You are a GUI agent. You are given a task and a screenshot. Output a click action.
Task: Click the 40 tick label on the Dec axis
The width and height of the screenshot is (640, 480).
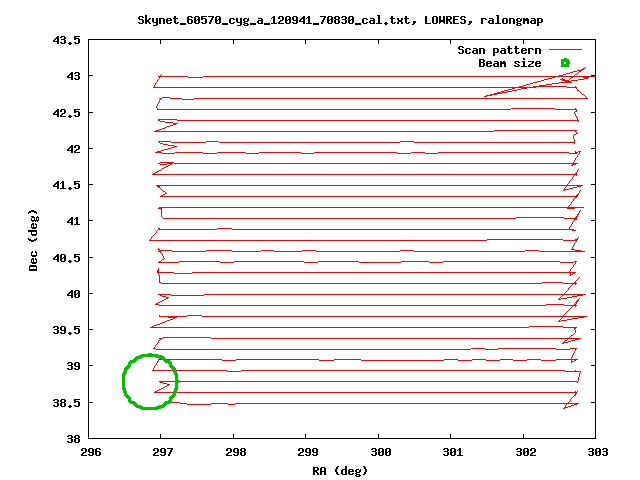click(73, 294)
